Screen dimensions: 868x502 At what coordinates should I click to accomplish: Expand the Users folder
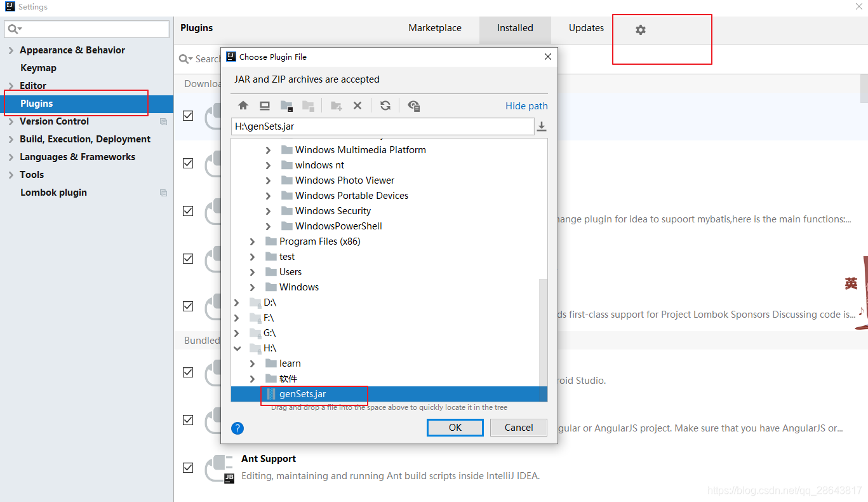coord(252,272)
